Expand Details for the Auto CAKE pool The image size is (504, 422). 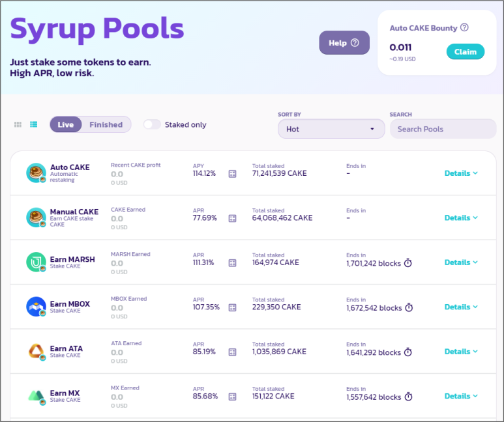(x=461, y=173)
